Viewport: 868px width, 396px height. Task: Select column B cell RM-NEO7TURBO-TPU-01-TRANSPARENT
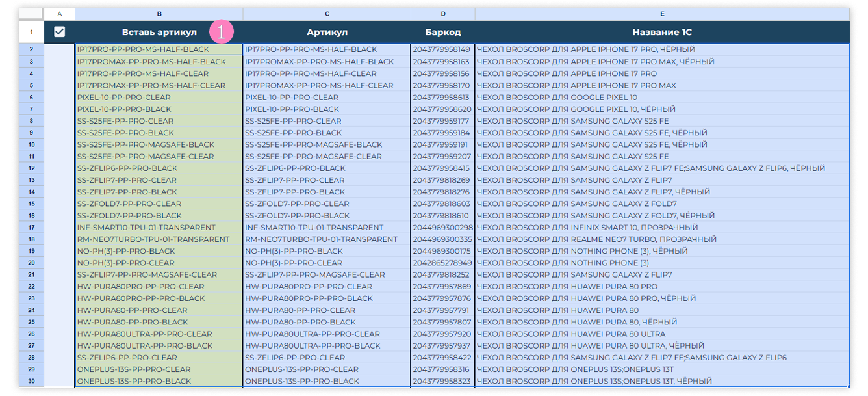point(159,239)
